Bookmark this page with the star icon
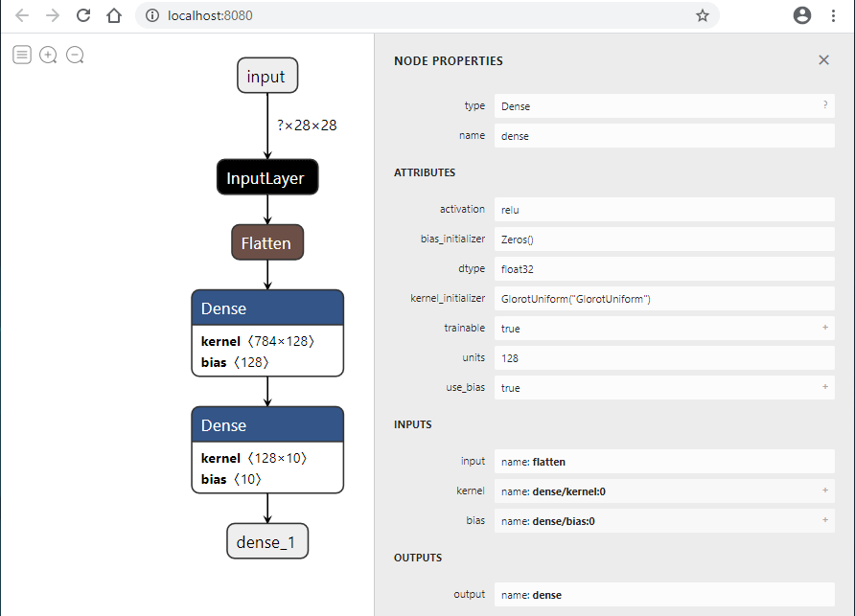Viewport: 855px width, 616px height. point(702,15)
